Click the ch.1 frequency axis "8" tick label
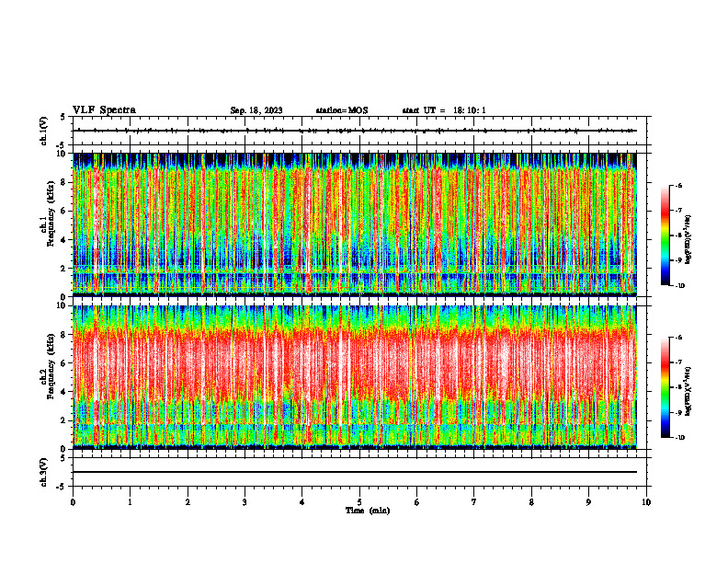728x563 pixels. click(x=64, y=182)
